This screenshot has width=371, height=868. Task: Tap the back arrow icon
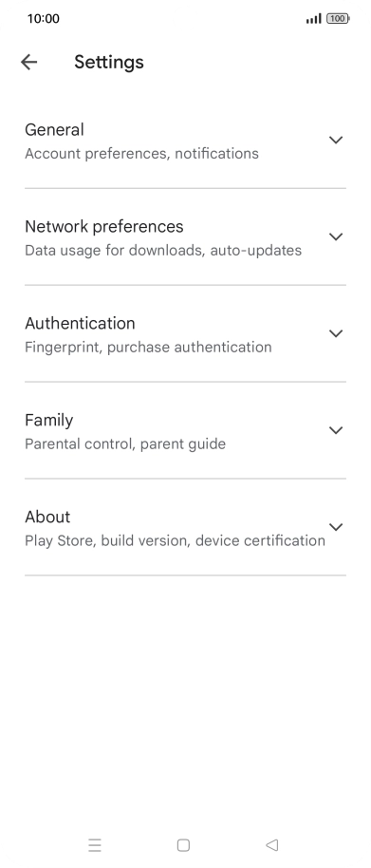click(x=28, y=62)
